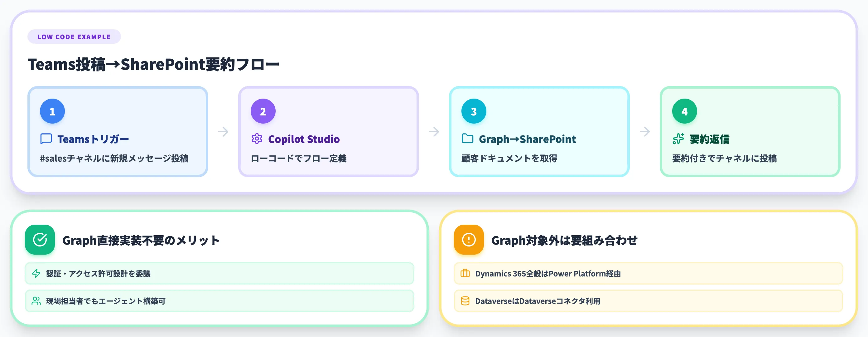Click the lightning bolt icon in 認証 row
868x337 pixels.
(x=36, y=273)
